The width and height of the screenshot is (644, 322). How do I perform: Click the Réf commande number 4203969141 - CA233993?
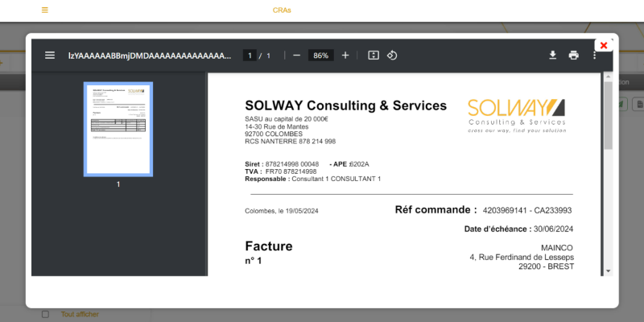coord(527,211)
